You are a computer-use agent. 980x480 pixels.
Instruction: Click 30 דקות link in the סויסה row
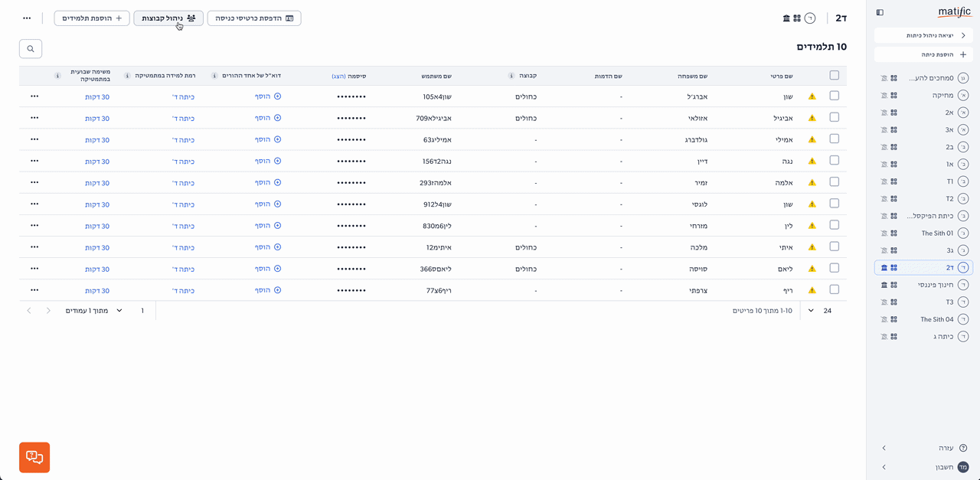pyautogui.click(x=97, y=269)
